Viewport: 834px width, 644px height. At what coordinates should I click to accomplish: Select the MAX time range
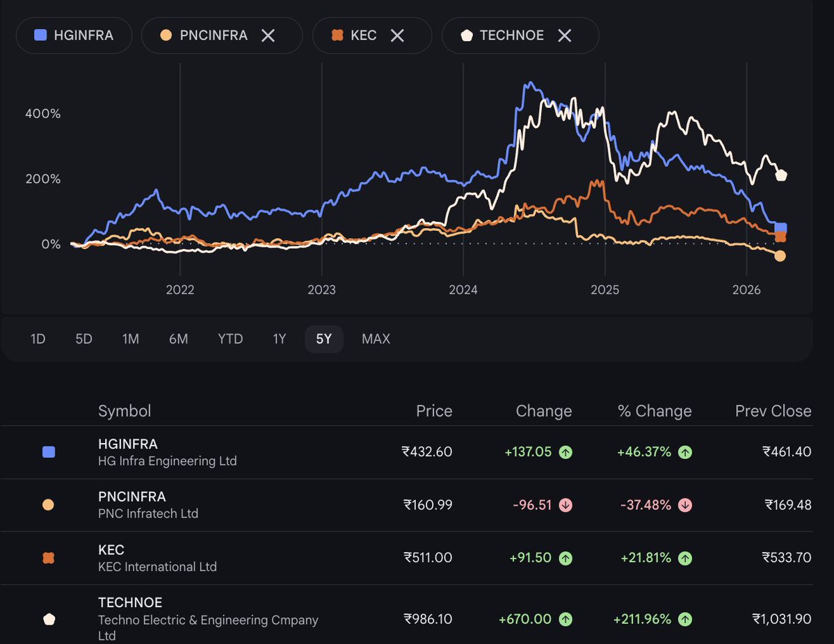tap(376, 339)
